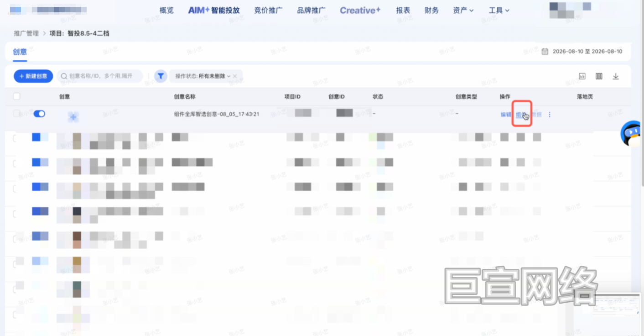Open the three-dot more menu in 组件全库智选创意 row
This screenshot has height=336, width=644.
coord(549,115)
